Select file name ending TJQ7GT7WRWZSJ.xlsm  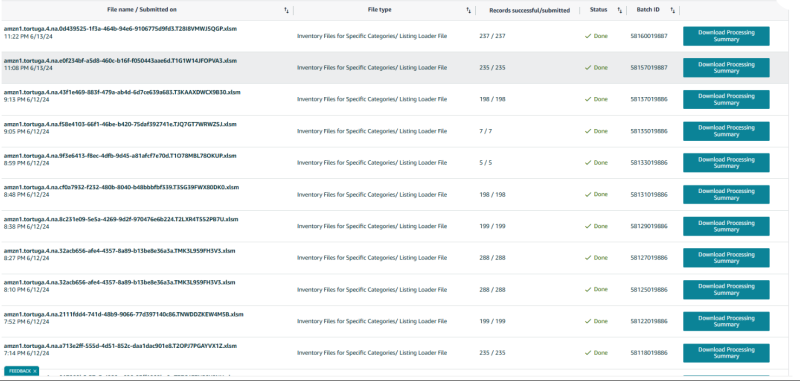pos(120,124)
